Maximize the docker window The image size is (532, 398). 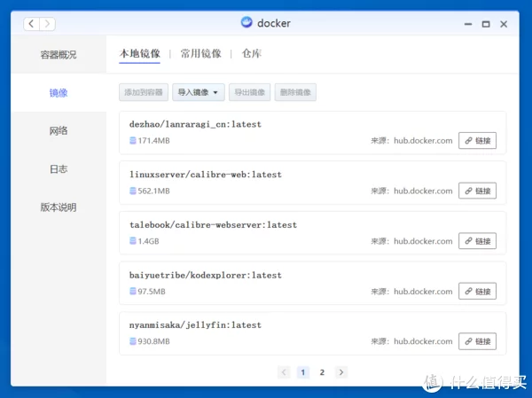(486, 24)
